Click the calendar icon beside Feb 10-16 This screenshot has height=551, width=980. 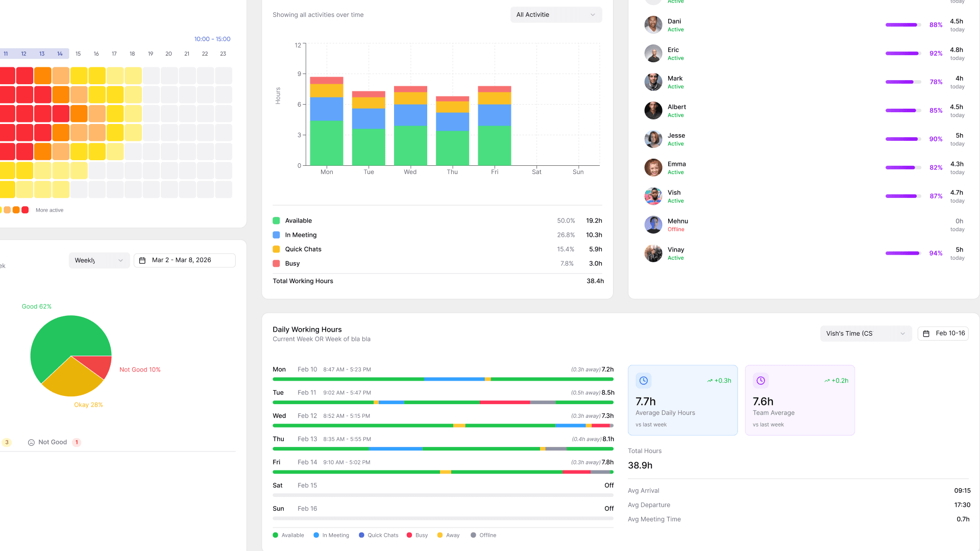[x=926, y=334]
